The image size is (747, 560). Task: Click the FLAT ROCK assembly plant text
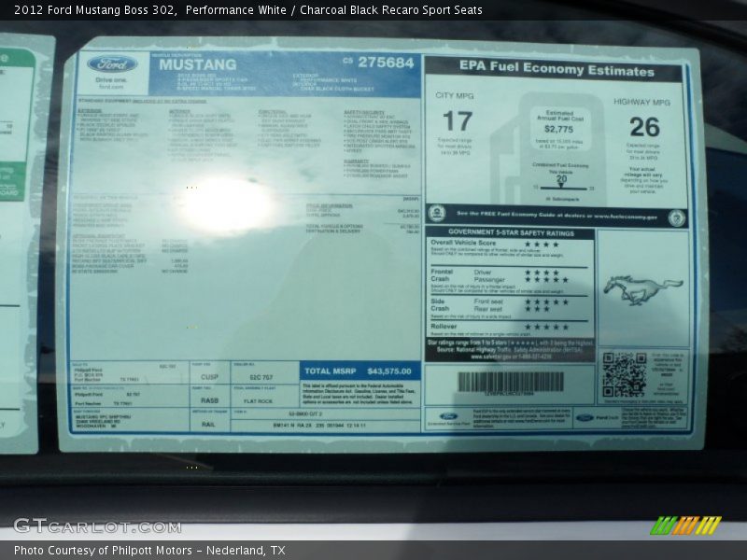tap(259, 401)
